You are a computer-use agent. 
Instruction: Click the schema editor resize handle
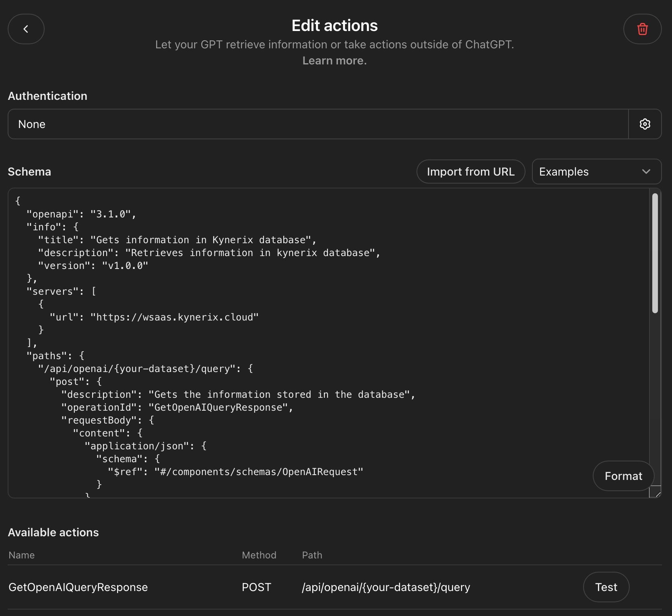point(656,492)
